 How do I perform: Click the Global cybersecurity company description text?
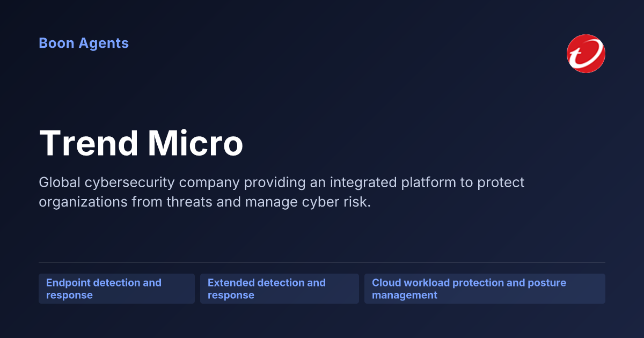tap(282, 193)
